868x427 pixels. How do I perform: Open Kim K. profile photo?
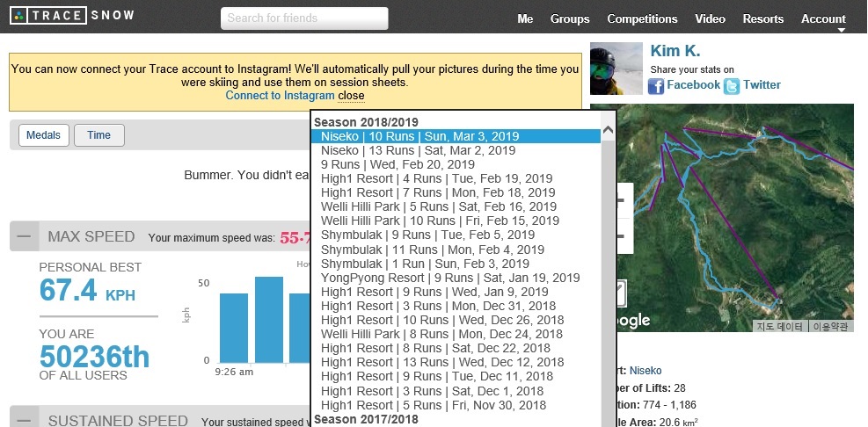click(x=616, y=68)
